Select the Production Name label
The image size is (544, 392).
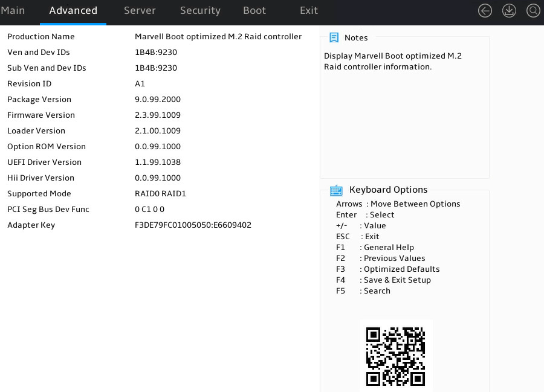click(x=41, y=36)
